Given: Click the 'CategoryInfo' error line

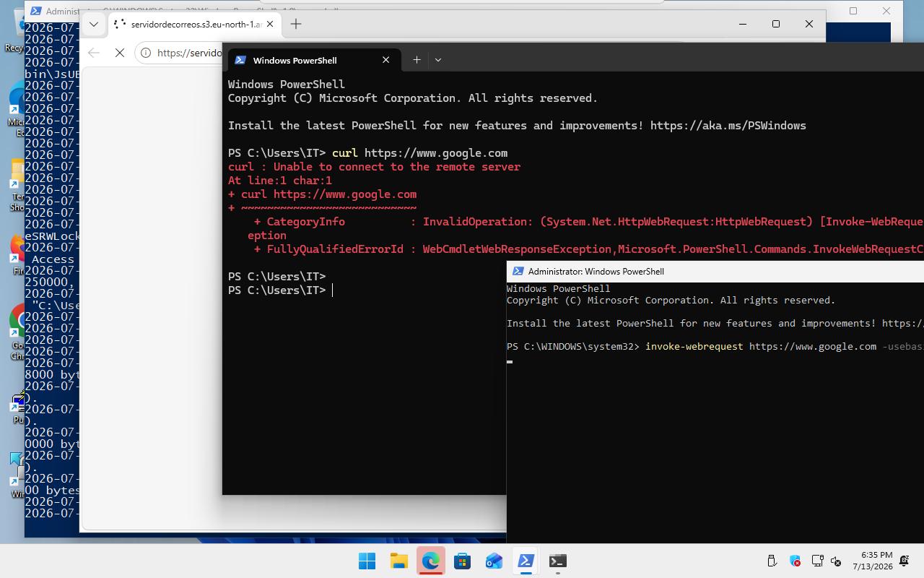Looking at the screenshot, I should coord(588,221).
